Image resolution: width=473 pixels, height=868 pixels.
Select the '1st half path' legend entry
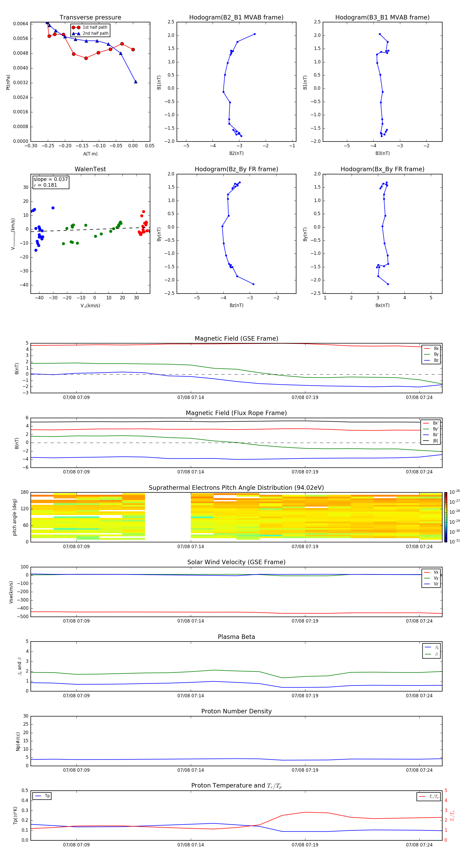point(90,27)
